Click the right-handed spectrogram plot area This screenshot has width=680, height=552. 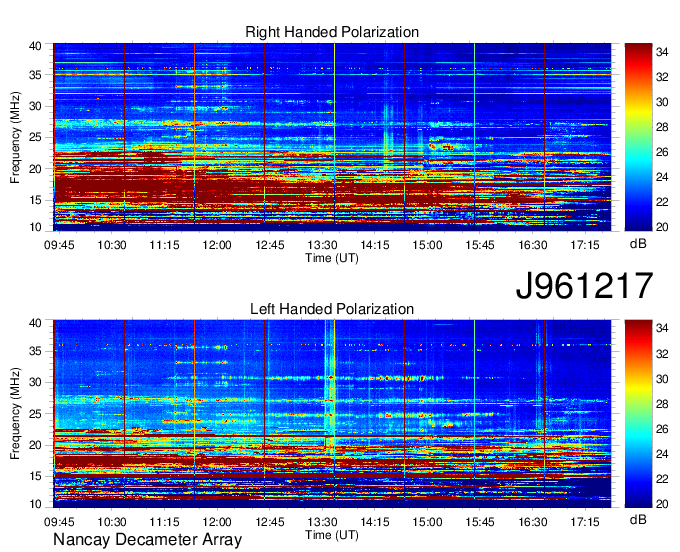coord(332,137)
